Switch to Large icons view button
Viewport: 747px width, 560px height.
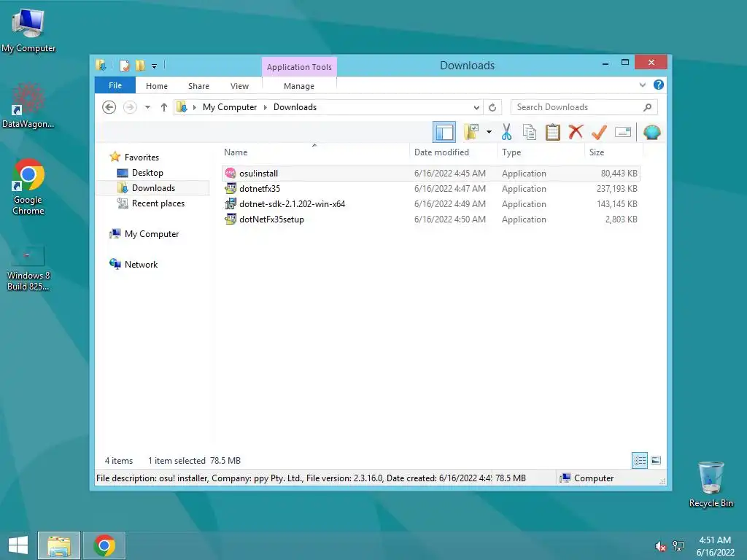(656, 461)
